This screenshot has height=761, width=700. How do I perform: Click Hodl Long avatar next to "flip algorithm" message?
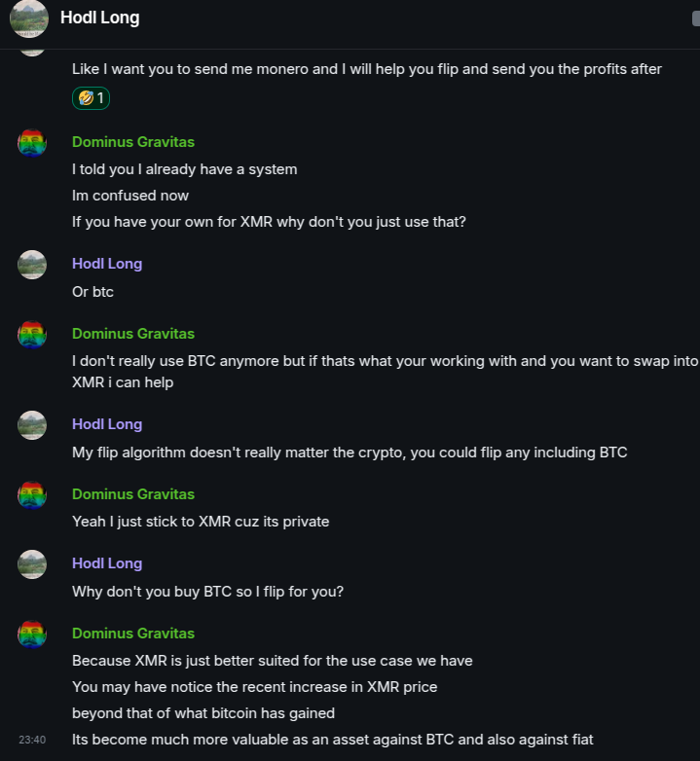pyautogui.click(x=32, y=425)
